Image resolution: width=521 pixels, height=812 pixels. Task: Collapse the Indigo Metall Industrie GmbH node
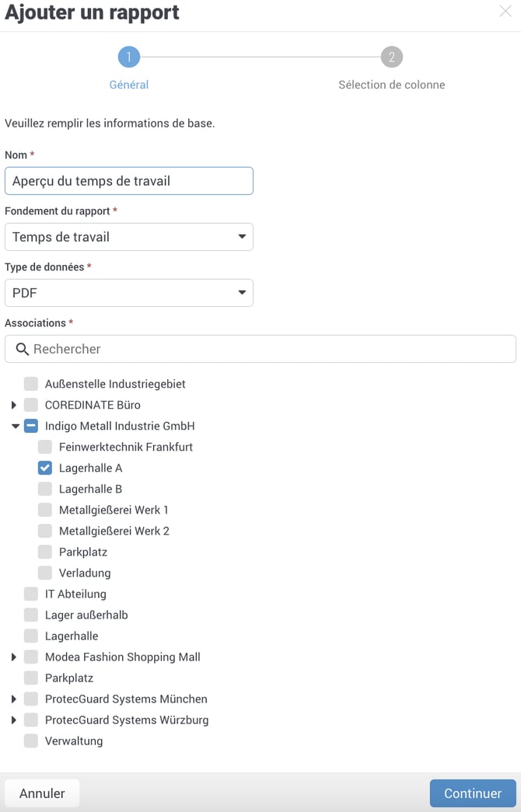(14, 426)
